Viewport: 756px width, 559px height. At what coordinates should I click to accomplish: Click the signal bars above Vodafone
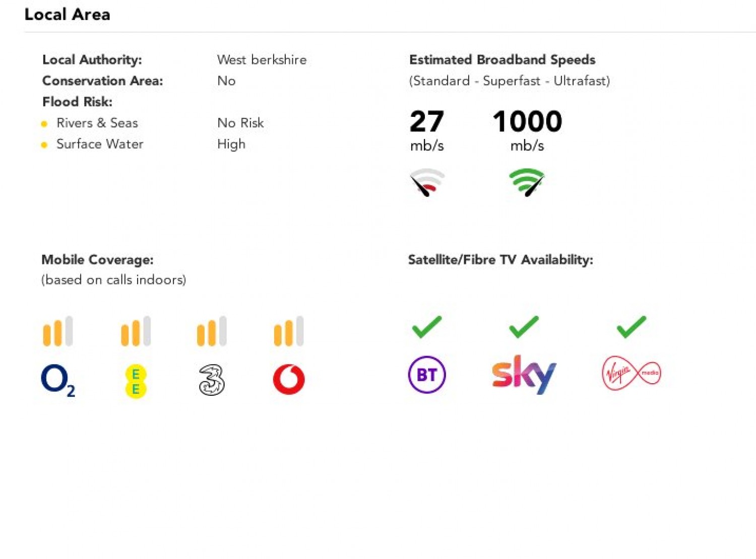coord(289,331)
